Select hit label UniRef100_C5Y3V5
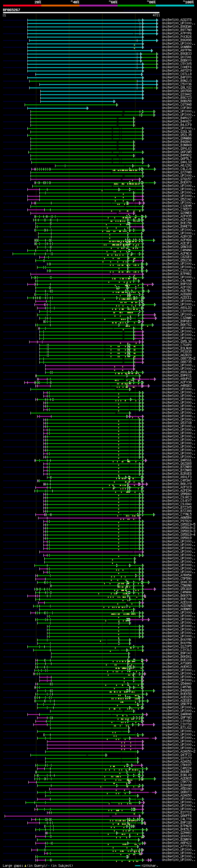Image resolution: width=197 pixels, height=868 pixels. pyautogui.click(x=177, y=64)
